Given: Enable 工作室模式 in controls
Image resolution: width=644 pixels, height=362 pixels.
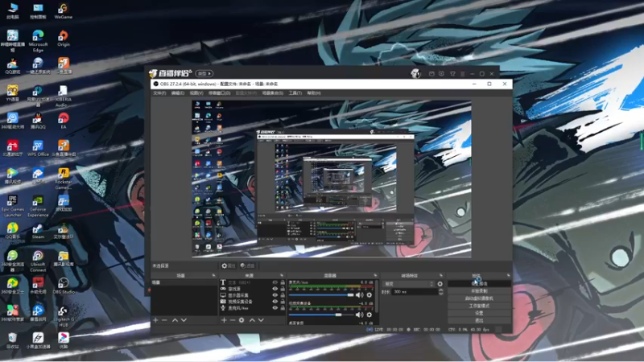Looking at the screenshot, I should [x=479, y=306].
